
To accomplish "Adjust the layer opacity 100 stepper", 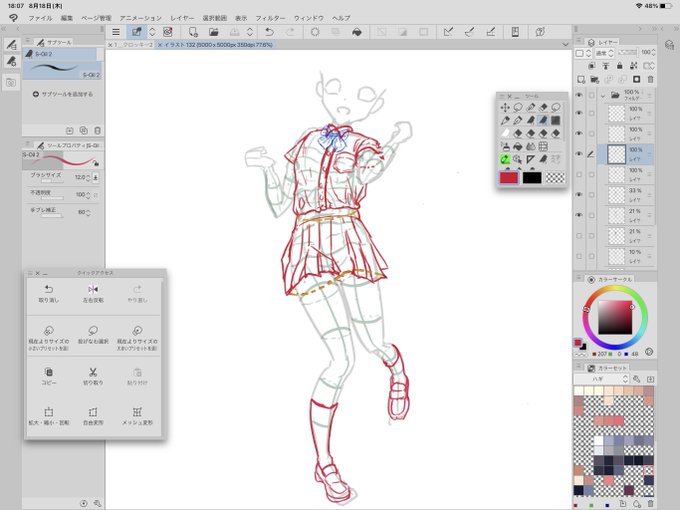I will (x=653, y=52).
